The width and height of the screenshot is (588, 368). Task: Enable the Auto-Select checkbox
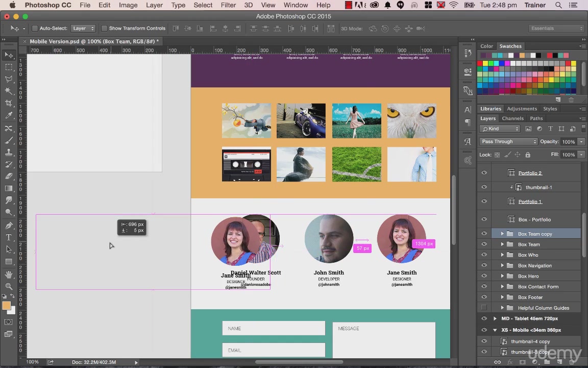35,29
